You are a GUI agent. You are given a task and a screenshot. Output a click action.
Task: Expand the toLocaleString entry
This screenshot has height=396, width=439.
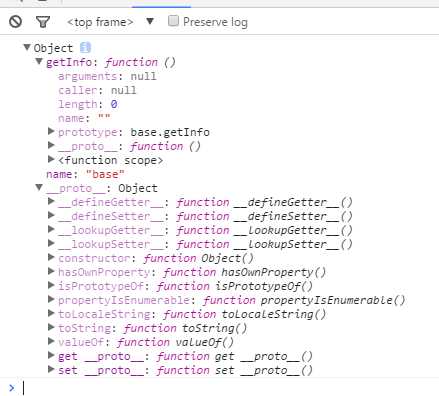(51, 313)
